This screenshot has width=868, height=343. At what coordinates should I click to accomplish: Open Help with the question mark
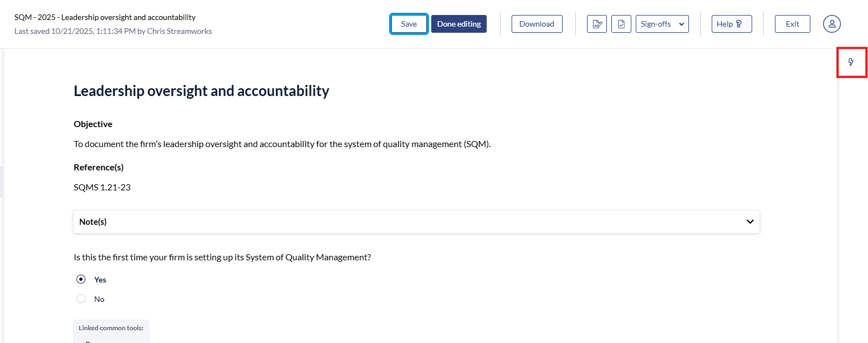[731, 24]
